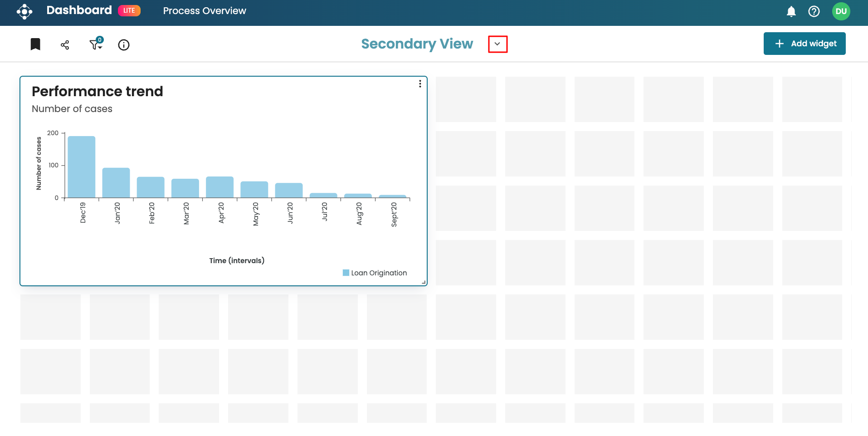Open the notifications bell

click(x=791, y=11)
